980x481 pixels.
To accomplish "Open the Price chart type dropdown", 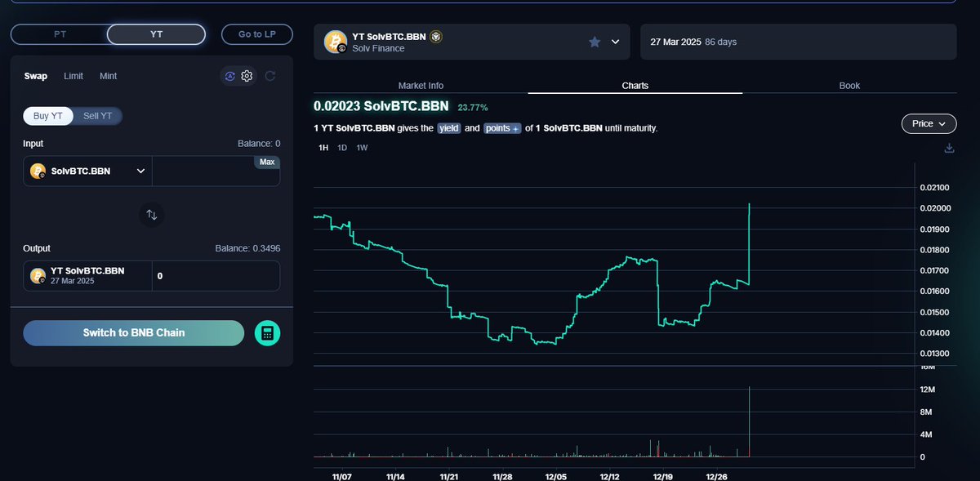I will point(929,123).
